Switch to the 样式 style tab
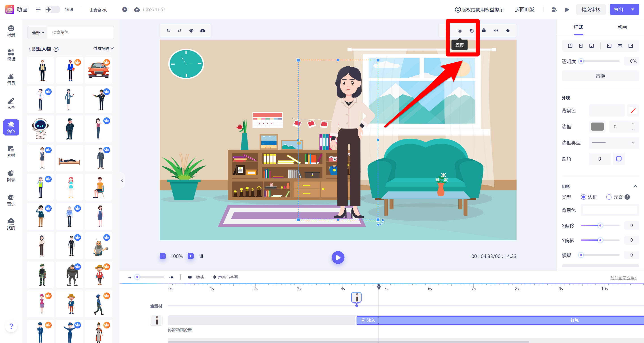Screen dimensions: 644x343 (578, 27)
